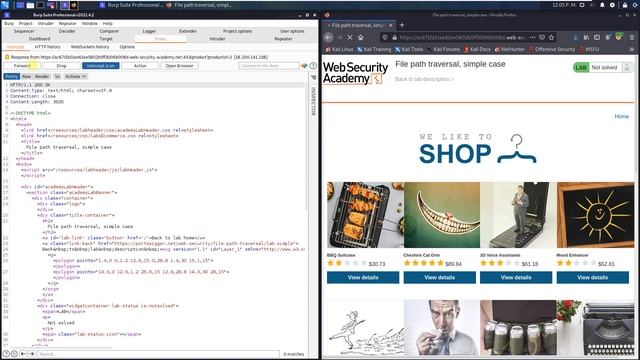Viewport: 640px width, 360px height.
Task: Switch to the Target tab
Action: tap(106, 39)
